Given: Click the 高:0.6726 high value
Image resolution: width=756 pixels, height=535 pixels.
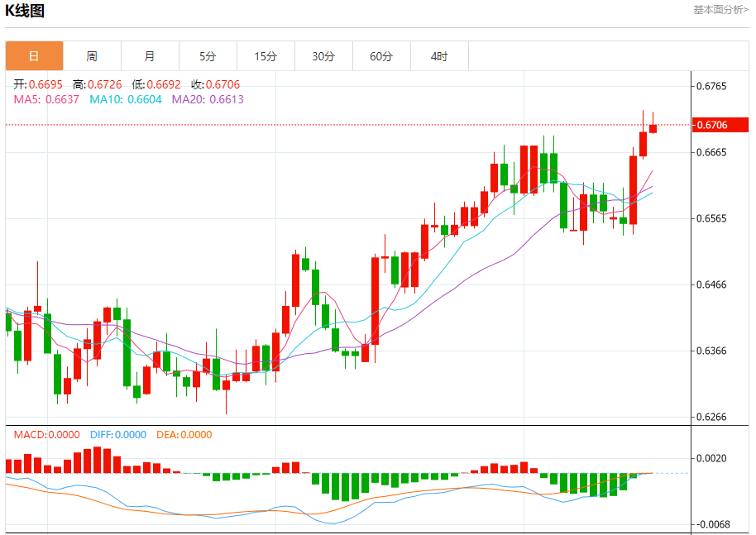Looking at the screenshot, I should pos(98,84).
